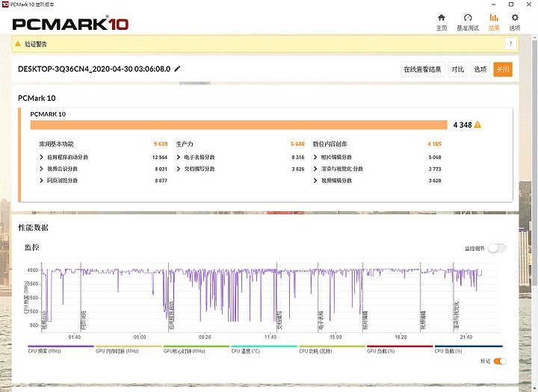Click the 对比 compare button
Image resolution: width=538 pixels, height=392 pixels.
pyautogui.click(x=458, y=69)
